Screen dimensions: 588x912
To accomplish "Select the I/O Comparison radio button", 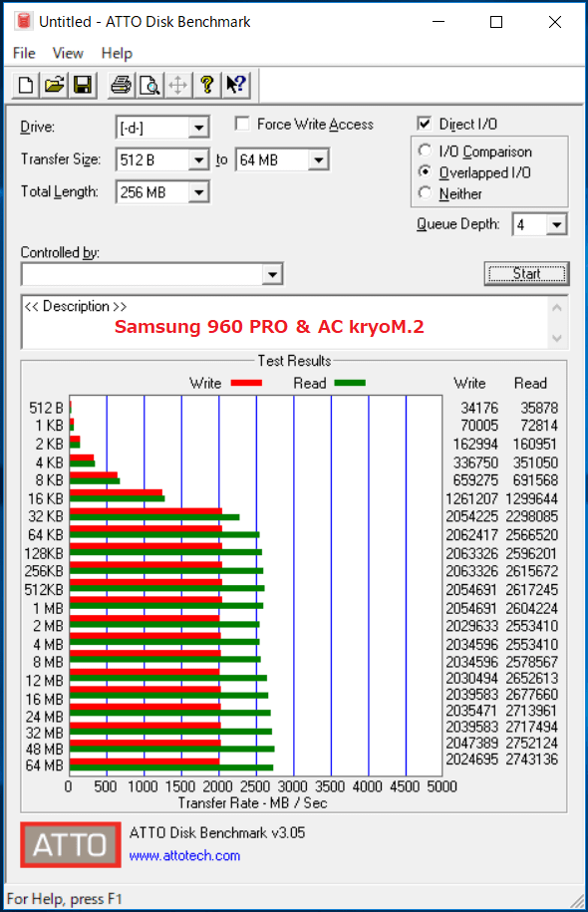I will click(426, 152).
